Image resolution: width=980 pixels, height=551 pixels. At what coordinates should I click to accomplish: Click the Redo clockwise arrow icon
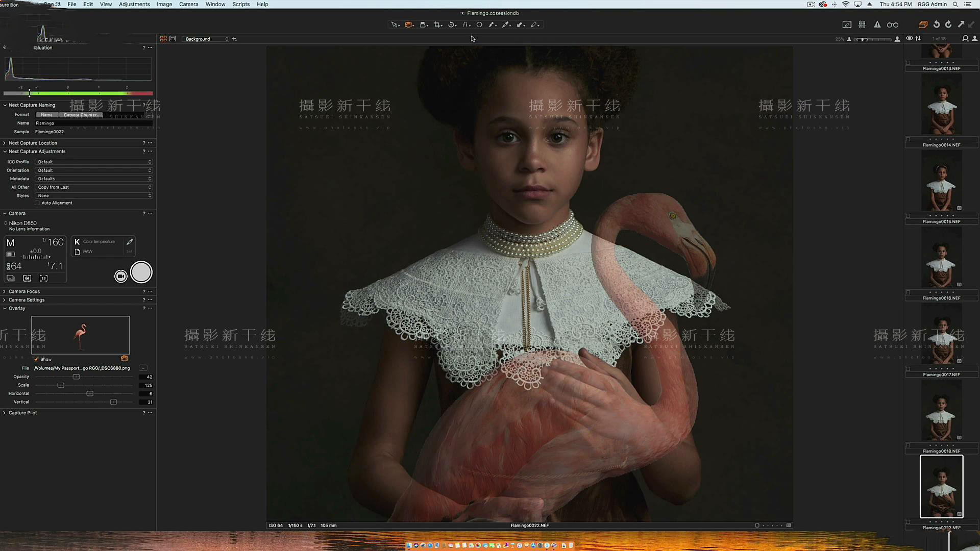pyautogui.click(x=948, y=24)
